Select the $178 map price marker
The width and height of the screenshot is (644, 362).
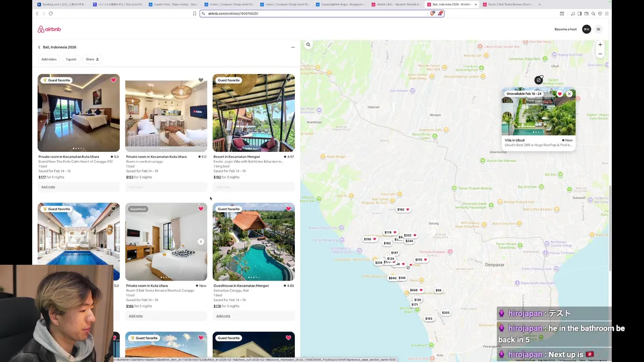point(390,232)
